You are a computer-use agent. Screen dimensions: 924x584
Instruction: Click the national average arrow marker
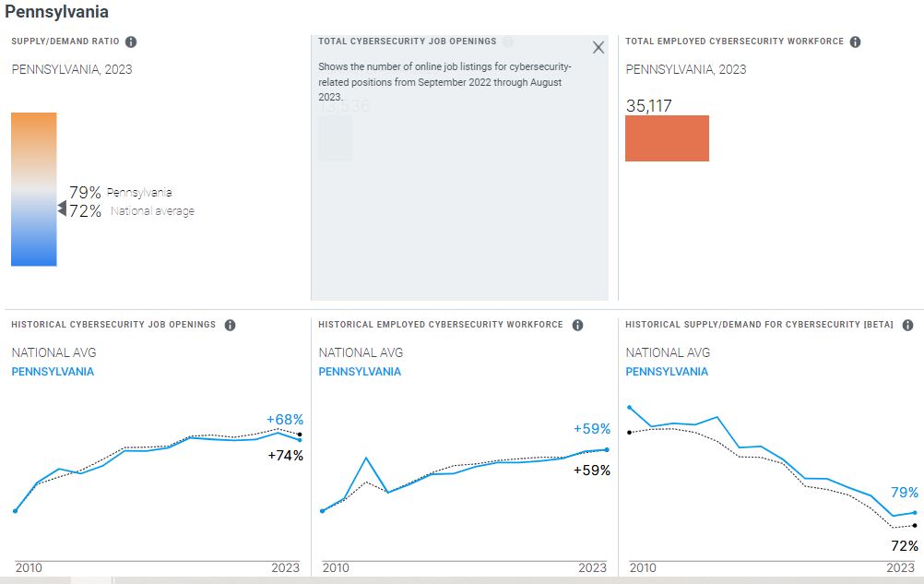[62, 210]
